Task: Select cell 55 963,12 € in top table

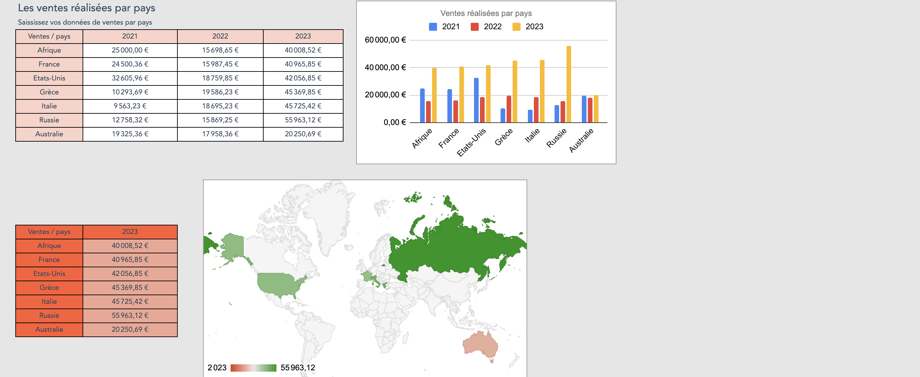Action: pyautogui.click(x=303, y=120)
